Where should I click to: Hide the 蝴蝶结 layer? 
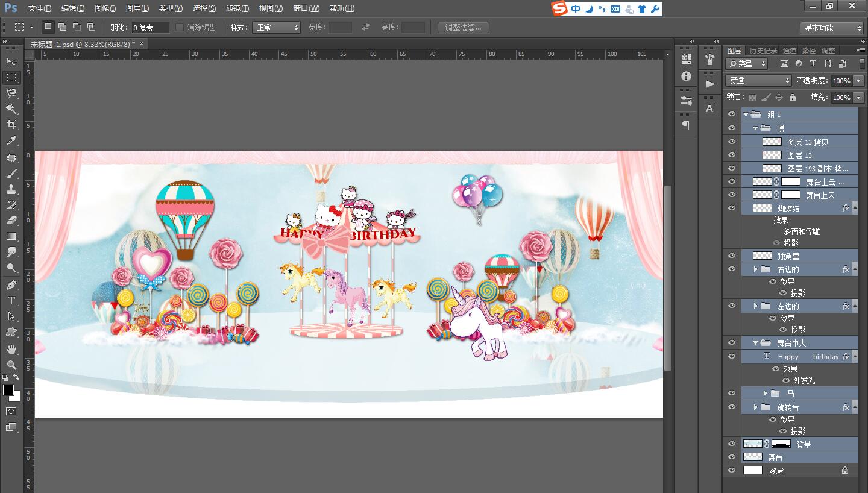pos(732,208)
